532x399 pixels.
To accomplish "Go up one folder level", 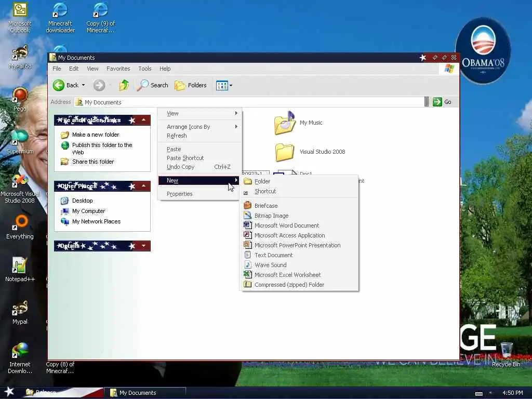I will click(x=124, y=85).
